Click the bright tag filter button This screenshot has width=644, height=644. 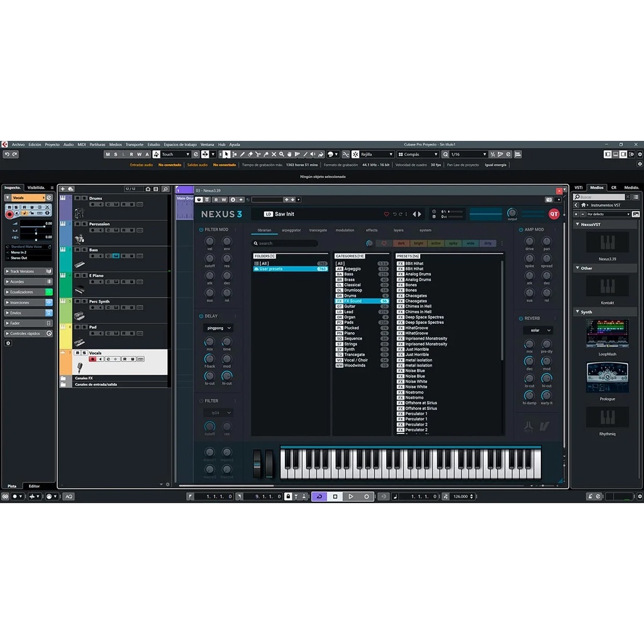pos(418,243)
